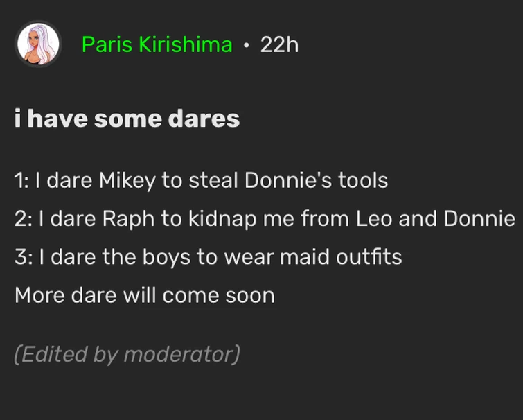Click the "More dare will come soon" line
Viewport: 523px width, 420px height.
(x=144, y=295)
